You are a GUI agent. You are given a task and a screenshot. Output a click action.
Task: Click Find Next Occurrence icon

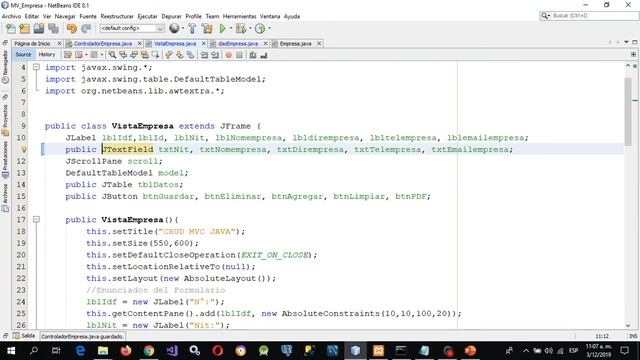[x=134, y=55]
